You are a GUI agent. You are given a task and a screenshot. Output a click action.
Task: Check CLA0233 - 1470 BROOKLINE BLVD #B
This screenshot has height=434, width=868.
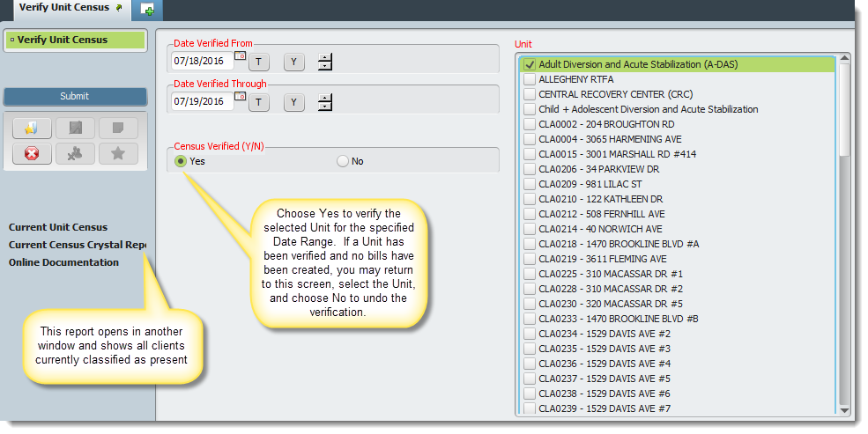(530, 319)
